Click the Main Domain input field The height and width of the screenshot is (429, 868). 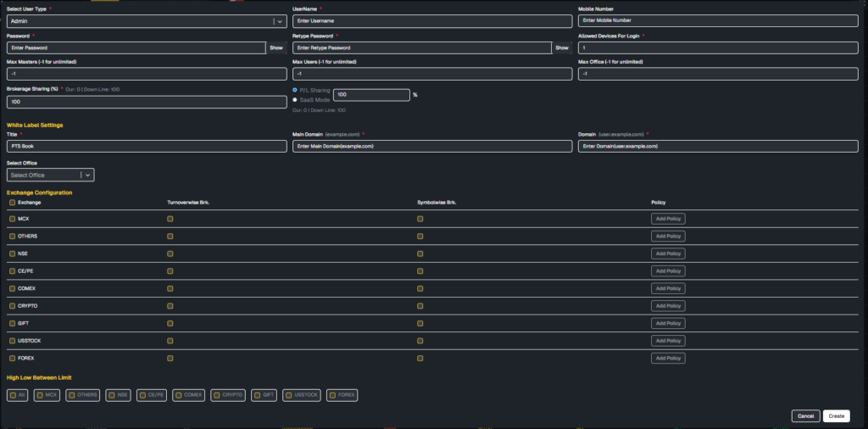pyautogui.click(x=432, y=146)
